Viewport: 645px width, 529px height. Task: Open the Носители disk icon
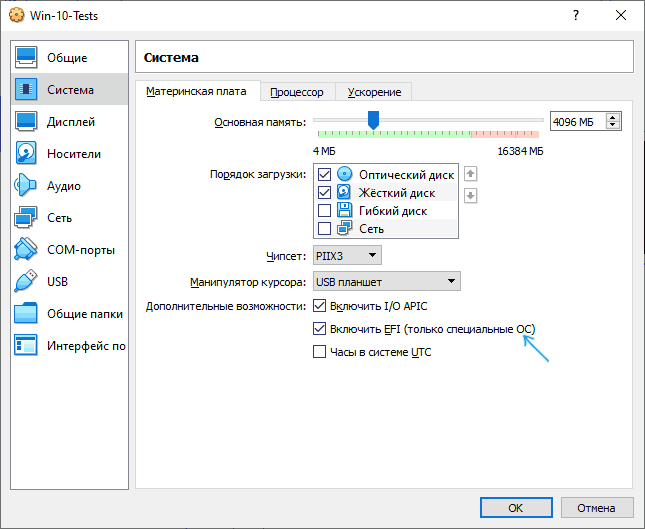pyautogui.click(x=26, y=153)
